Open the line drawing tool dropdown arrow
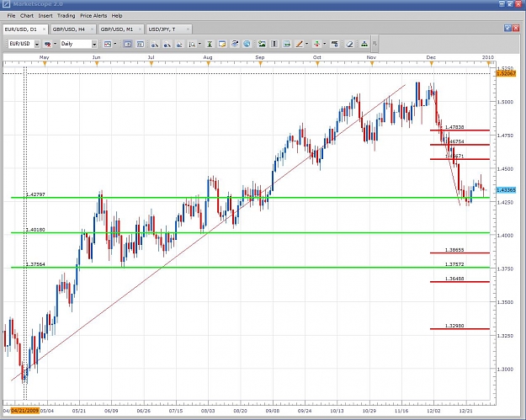This screenshot has width=526, height=420. (307, 44)
